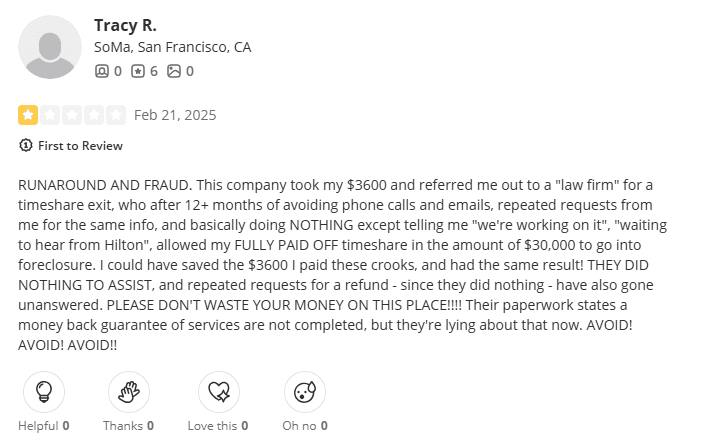Click the Thanks 0 text label
Screen dimensions: 722x446
coord(128,425)
